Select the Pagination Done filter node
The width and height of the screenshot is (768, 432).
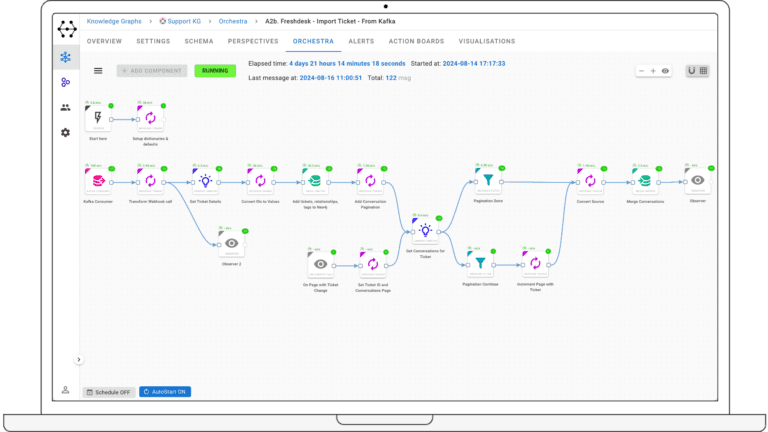coord(488,180)
